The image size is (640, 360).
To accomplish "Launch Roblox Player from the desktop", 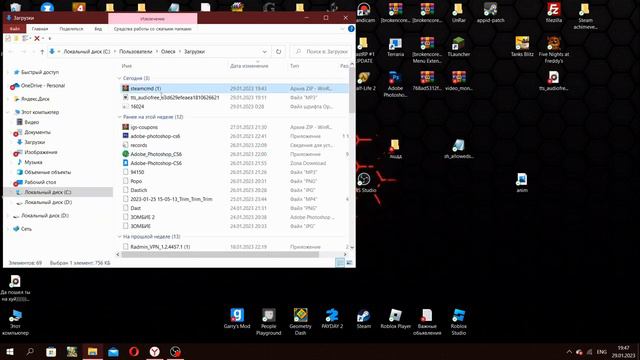I will [x=395, y=318].
